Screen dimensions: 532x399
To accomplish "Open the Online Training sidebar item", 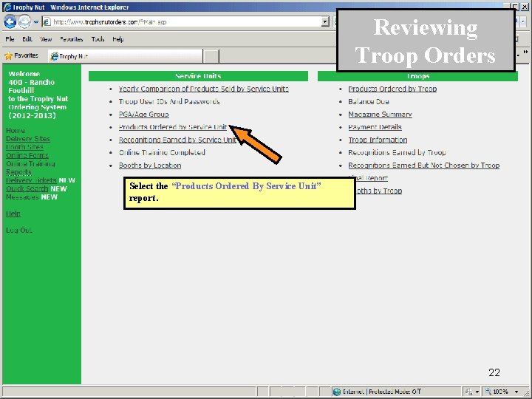I will pos(30,164).
